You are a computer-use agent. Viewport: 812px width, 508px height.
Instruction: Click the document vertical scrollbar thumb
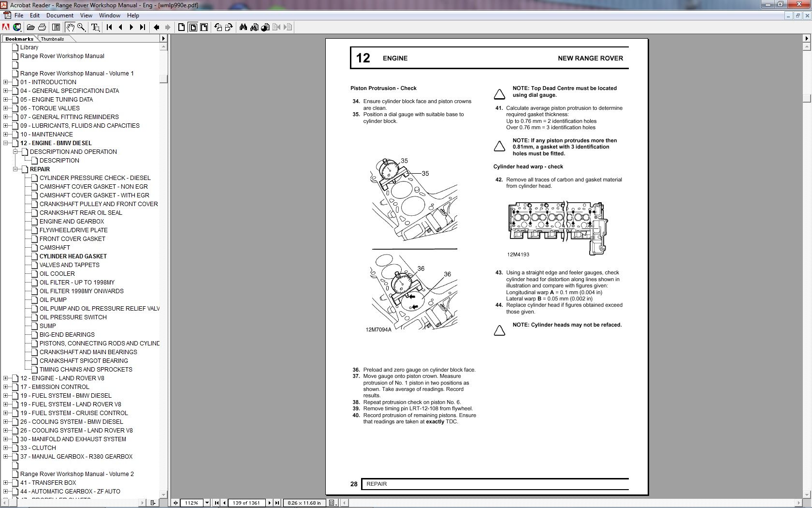pos(806,98)
